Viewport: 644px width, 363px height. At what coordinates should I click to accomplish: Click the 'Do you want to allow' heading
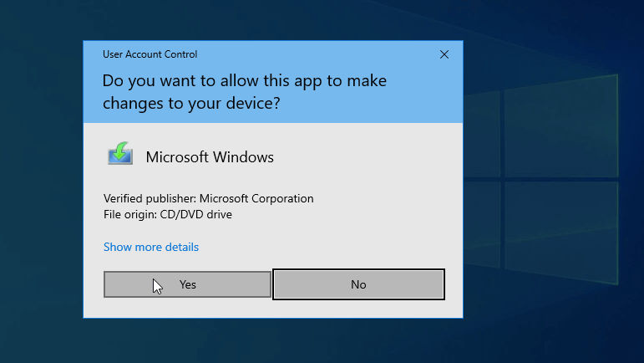click(245, 92)
